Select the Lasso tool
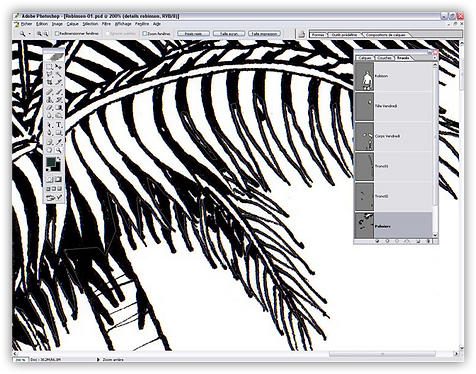 tap(49, 74)
